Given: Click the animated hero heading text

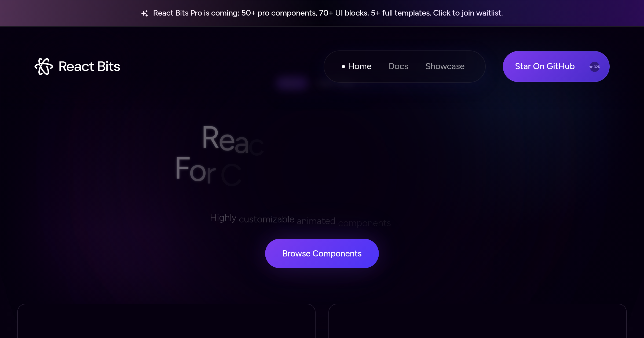Looking at the screenshot, I should [219, 156].
